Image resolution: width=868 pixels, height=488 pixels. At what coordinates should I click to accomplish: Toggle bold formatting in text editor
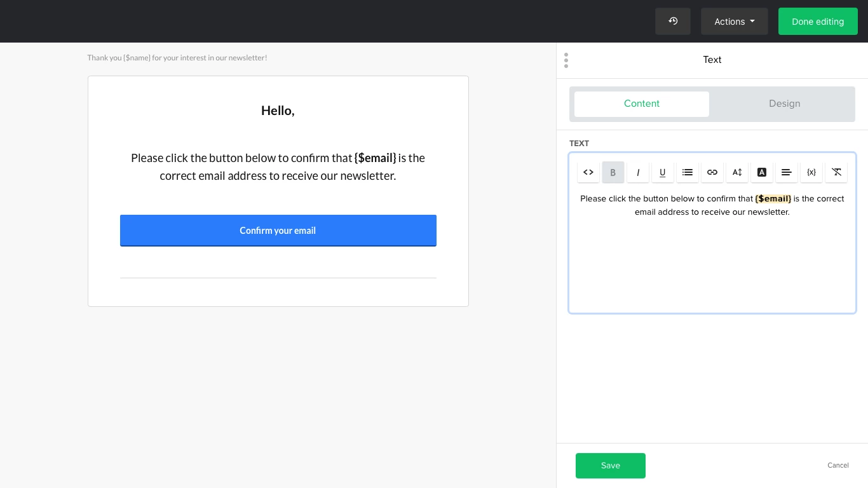[613, 172]
